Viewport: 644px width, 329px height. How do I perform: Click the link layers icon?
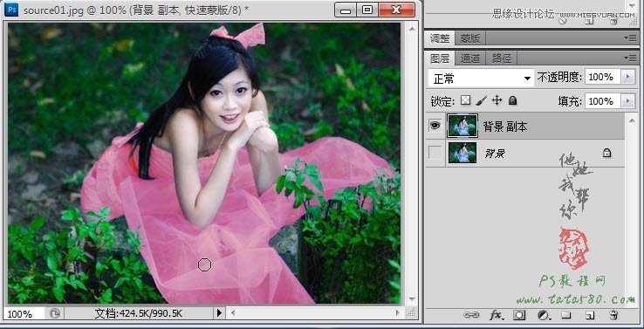[x=470, y=315]
